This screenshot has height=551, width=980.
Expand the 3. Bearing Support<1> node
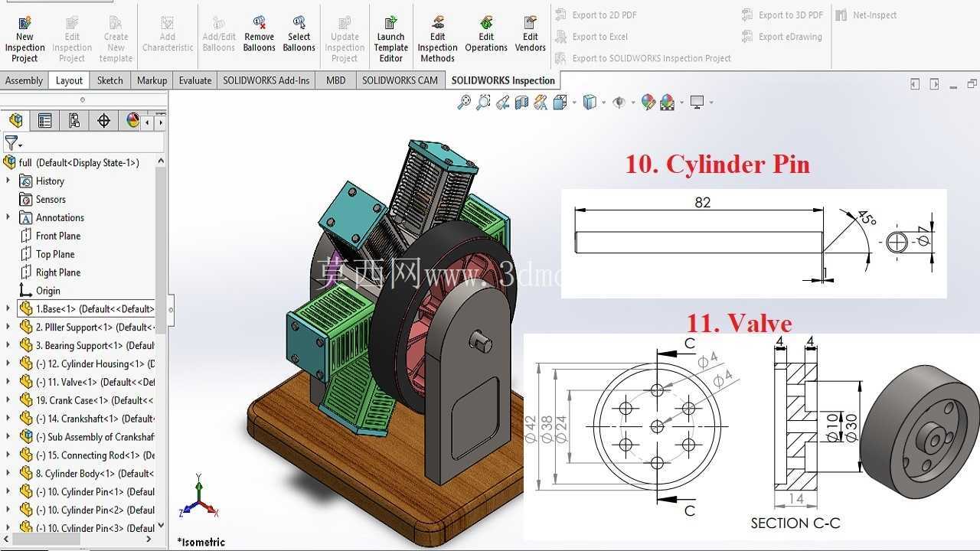pyautogui.click(x=8, y=345)
